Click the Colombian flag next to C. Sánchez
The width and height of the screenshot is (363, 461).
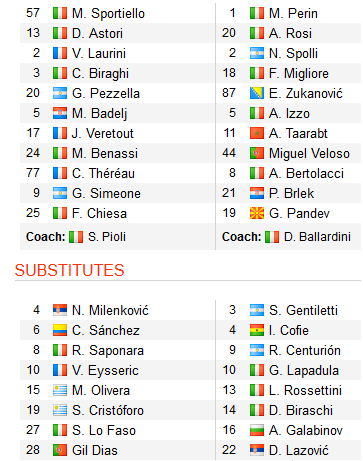[60, 330]
